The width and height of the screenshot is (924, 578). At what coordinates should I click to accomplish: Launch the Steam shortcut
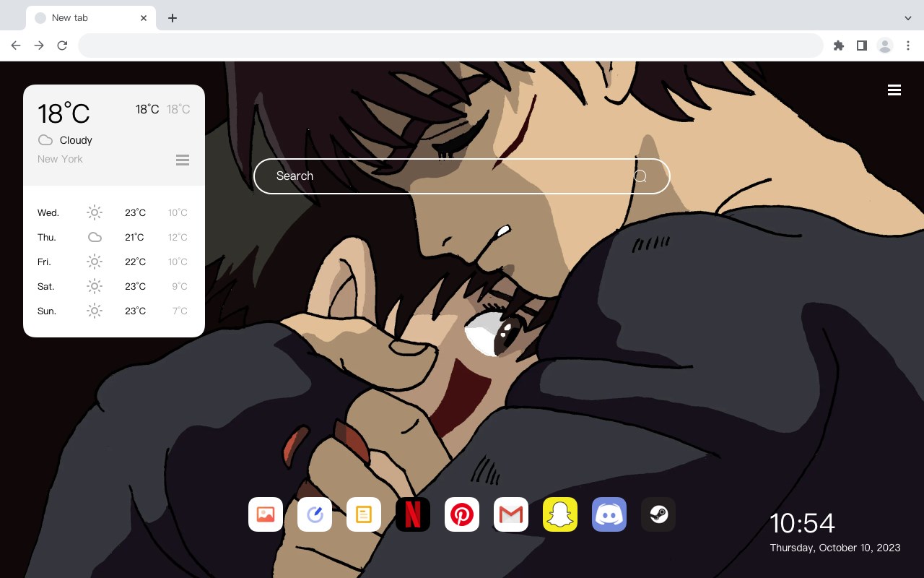658,514
